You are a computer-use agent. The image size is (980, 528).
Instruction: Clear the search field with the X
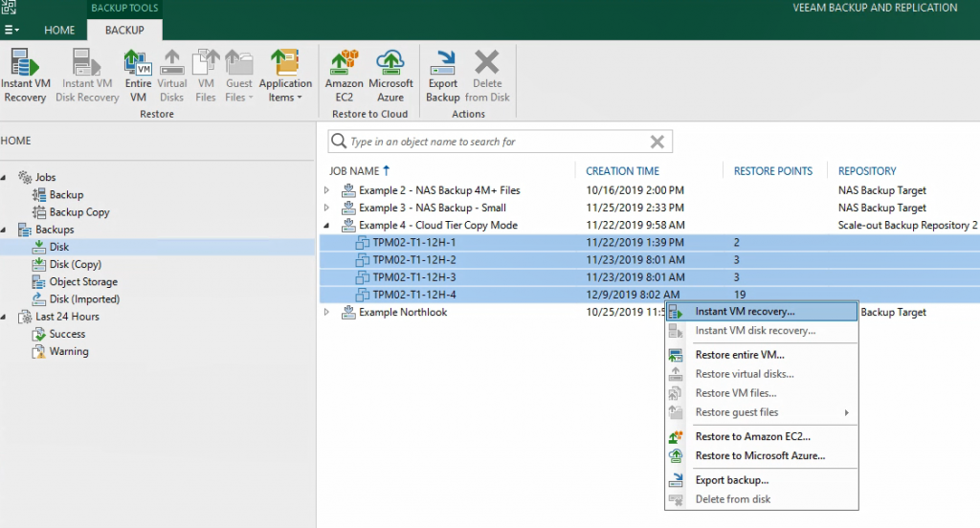click(657, 142)
